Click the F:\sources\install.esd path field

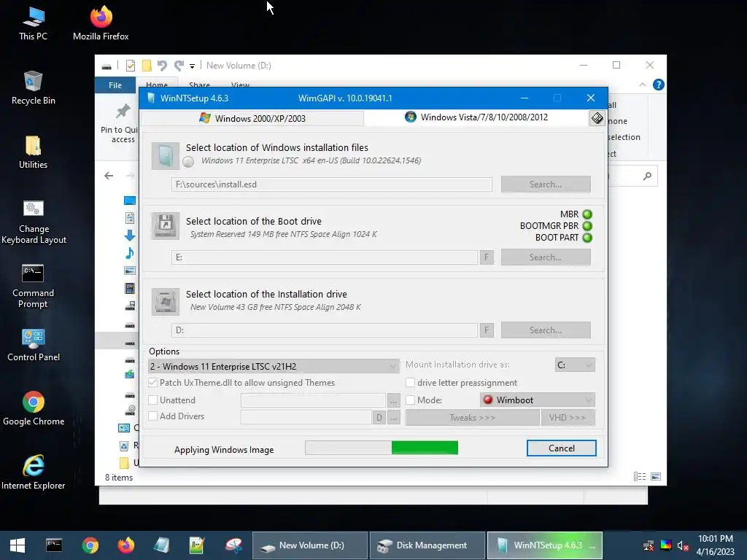(x=332, y=184)
